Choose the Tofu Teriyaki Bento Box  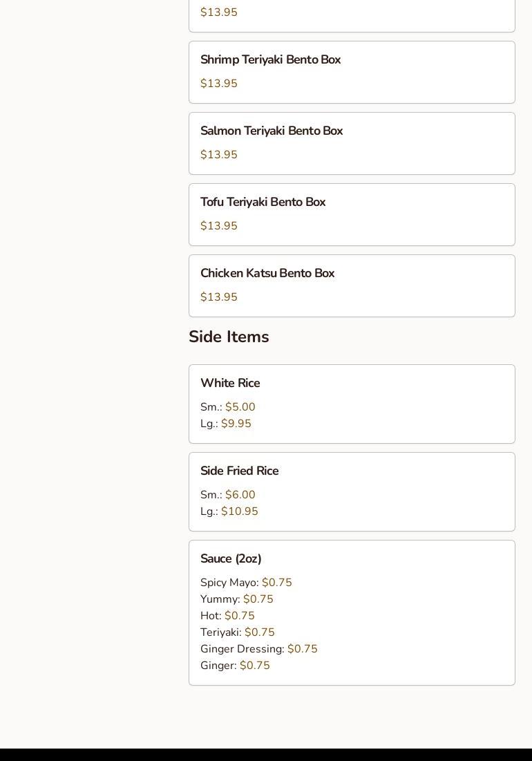click(352, 214)
